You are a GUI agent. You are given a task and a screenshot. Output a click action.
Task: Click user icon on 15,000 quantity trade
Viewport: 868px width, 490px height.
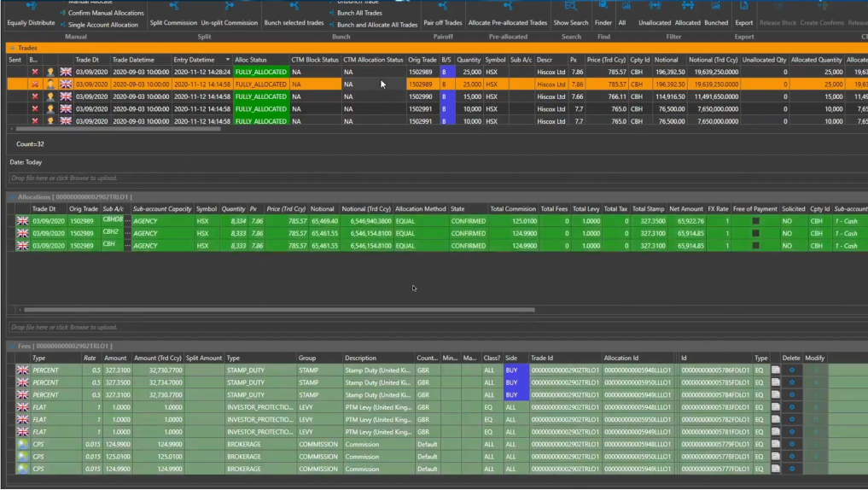tap(50, 96)
